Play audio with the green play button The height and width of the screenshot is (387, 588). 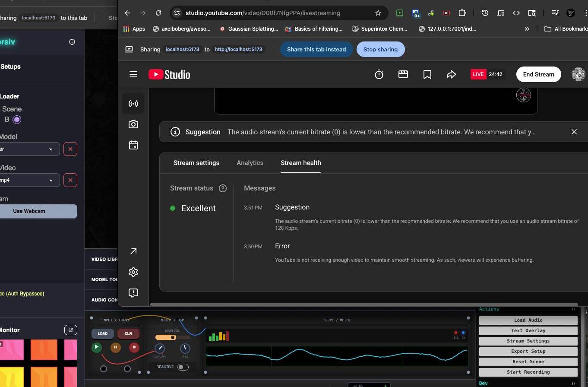point(97,347)
